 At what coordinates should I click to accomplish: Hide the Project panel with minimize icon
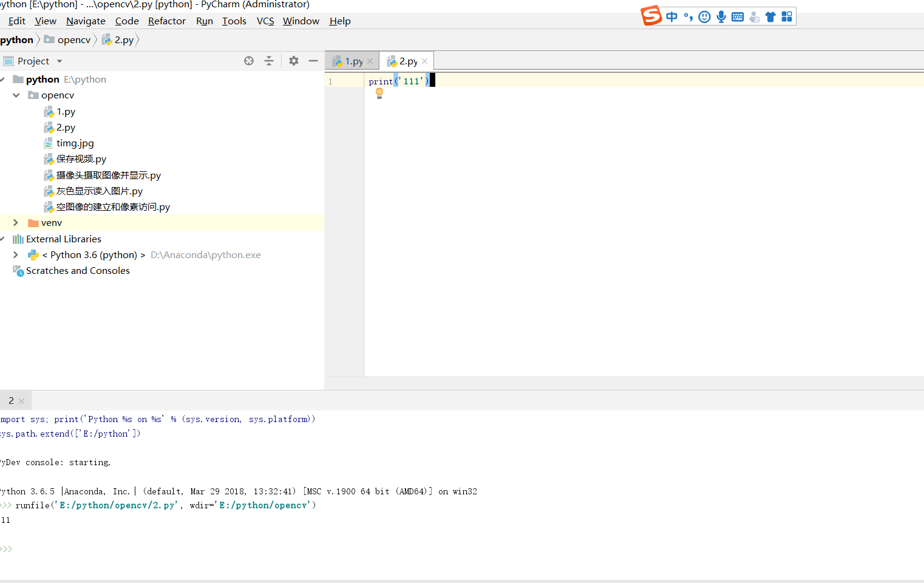coord(313,61)
